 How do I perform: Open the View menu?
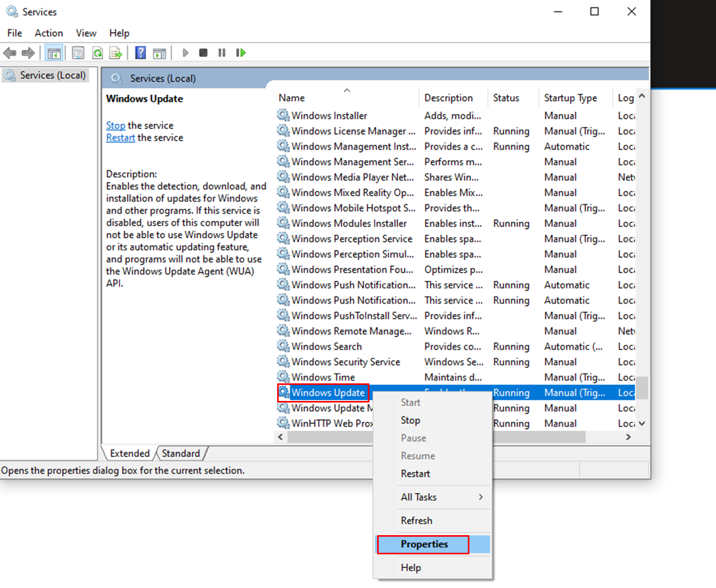click(86, 33)
